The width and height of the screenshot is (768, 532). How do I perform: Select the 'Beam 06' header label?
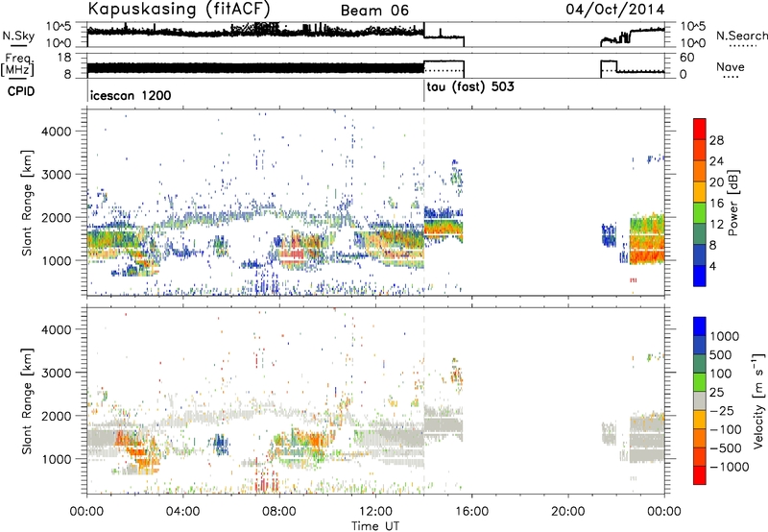coord(374,11)
